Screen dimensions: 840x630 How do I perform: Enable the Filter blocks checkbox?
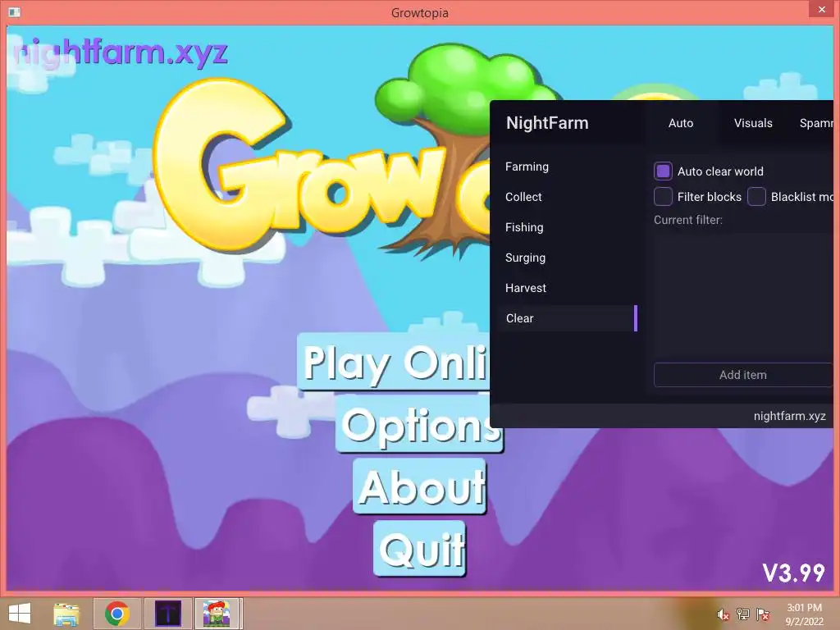(x=663, y=197)
